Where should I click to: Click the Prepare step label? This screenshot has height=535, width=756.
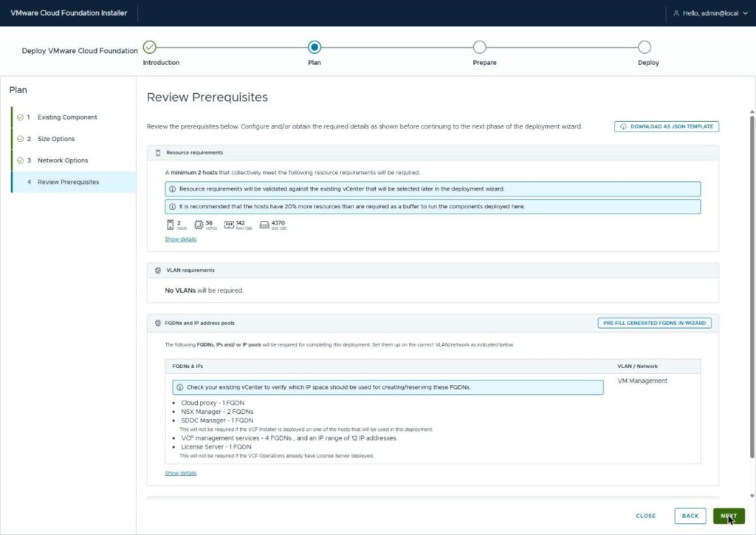[x=484, y=63]
